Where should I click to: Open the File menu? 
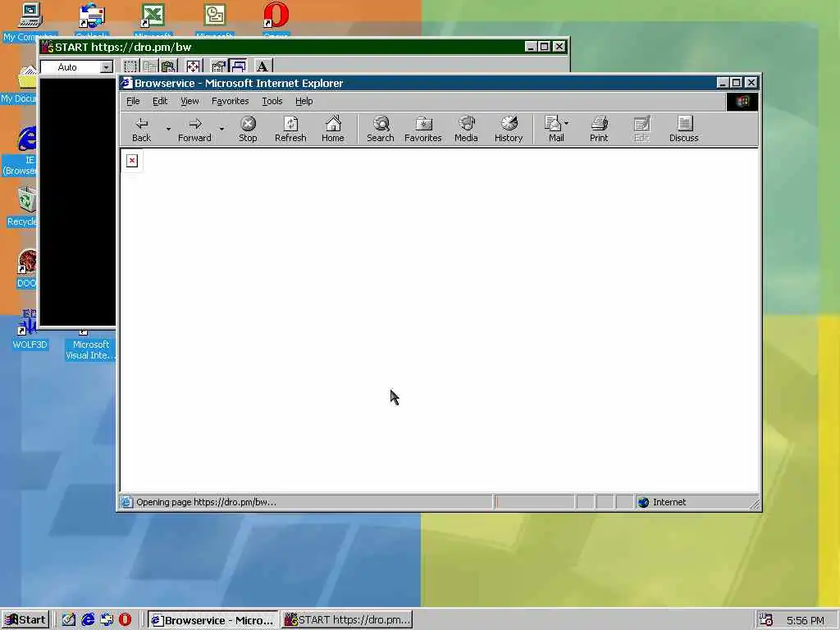click(x=133, y=101)
